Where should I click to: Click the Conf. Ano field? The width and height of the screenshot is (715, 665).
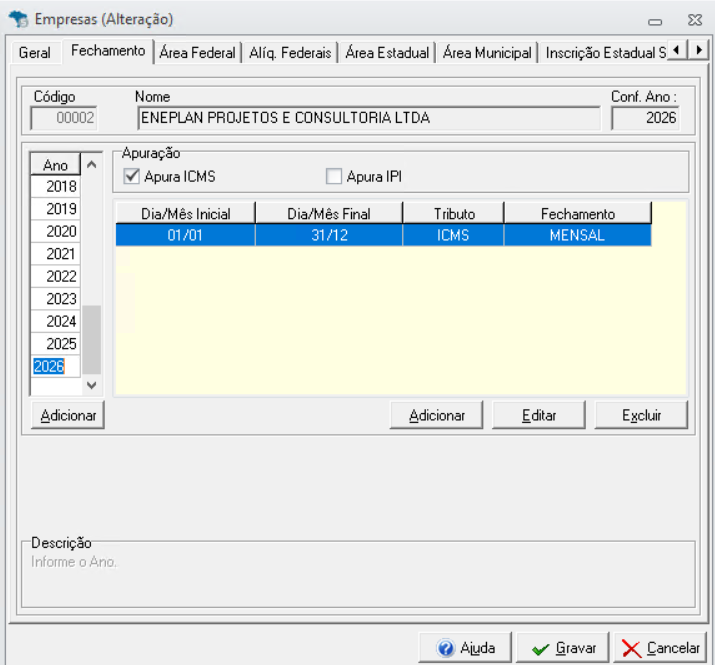tap(645, 118)
